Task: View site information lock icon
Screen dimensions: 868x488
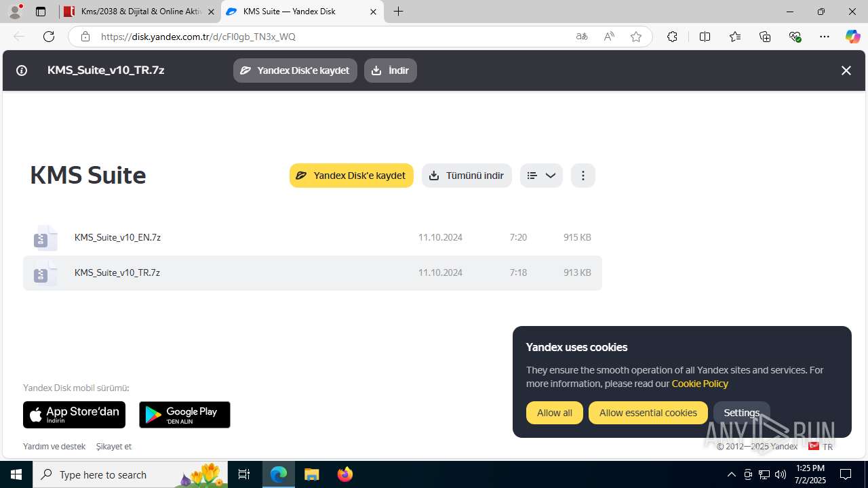Action: (85, 37)
